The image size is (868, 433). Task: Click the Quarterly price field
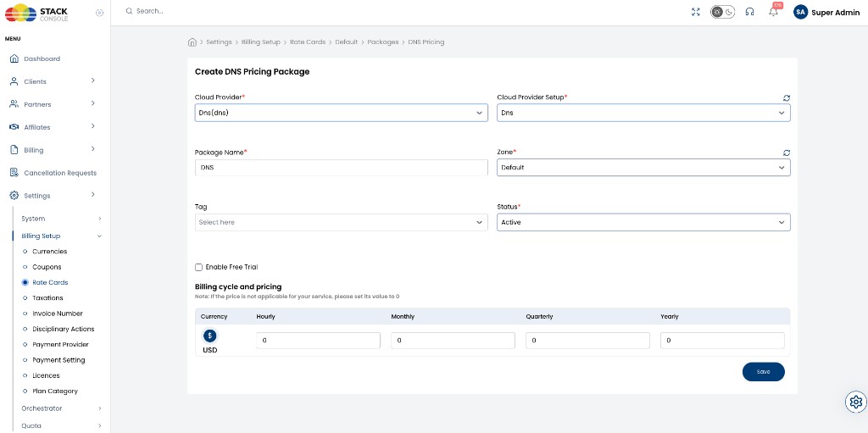[x=588, y=341]
